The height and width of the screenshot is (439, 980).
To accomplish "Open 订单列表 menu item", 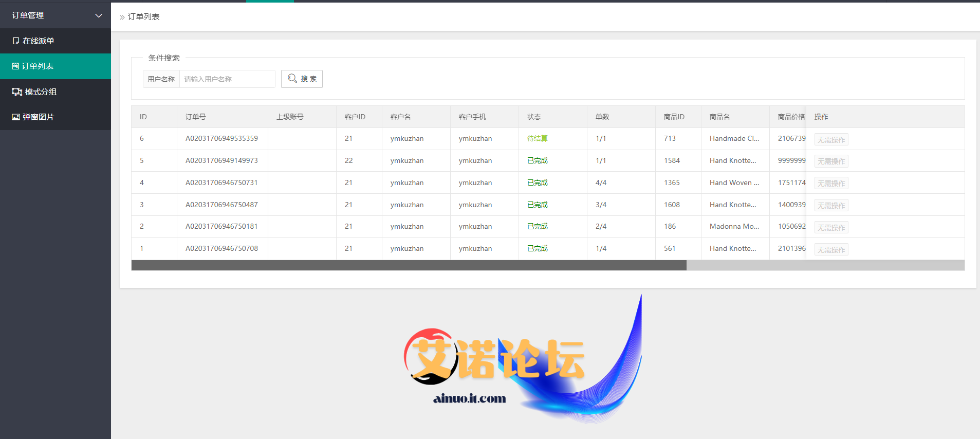I will (x=56, y=66).
